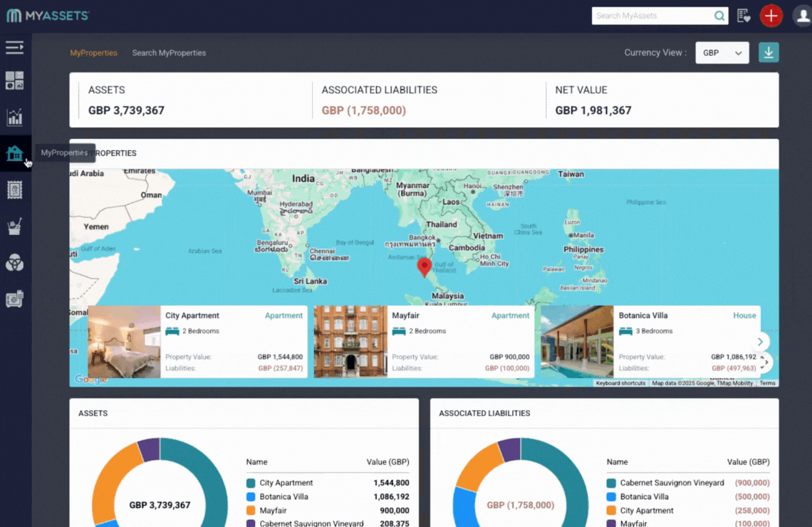Click the Google logo on map
812x527 pixels.
tap(91, 379)
